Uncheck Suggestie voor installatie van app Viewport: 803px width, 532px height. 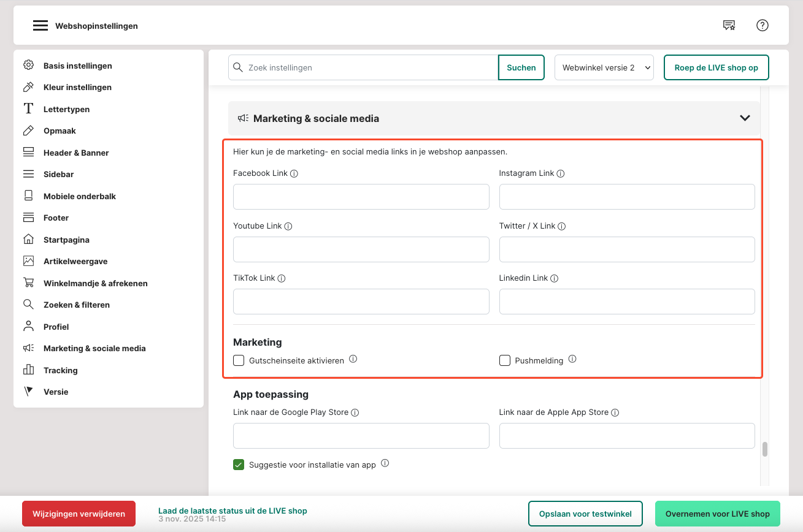[239, 465]
